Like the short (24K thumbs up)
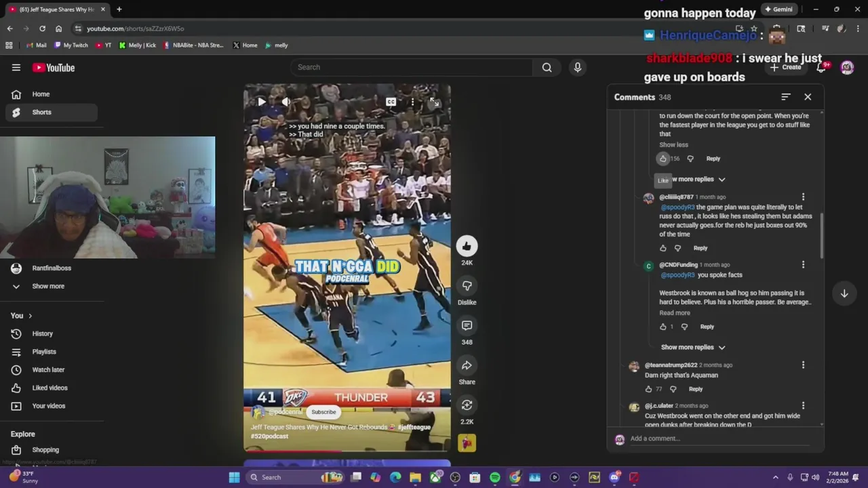 pyautogui.click(x=467, y=246)
